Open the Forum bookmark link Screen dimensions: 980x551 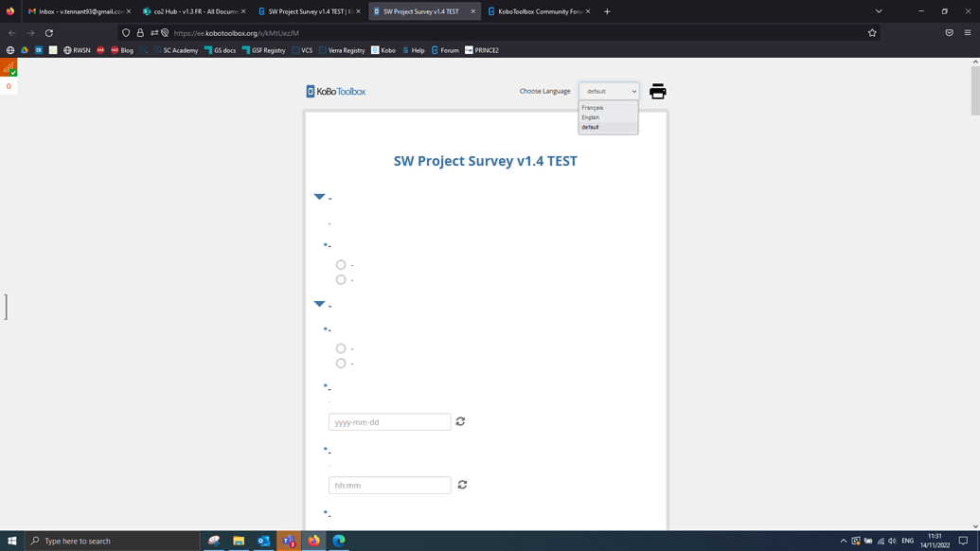click(x=444, y=50)
